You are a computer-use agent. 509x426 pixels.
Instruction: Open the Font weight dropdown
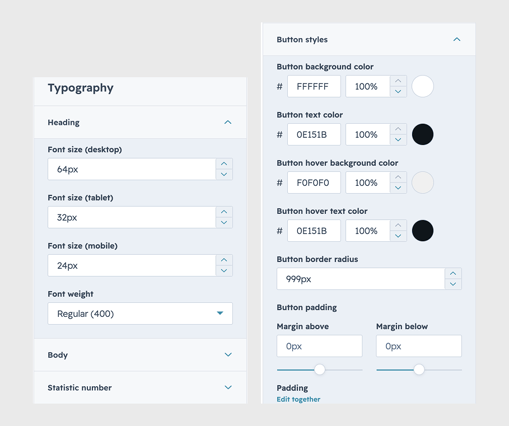[140, 313]
